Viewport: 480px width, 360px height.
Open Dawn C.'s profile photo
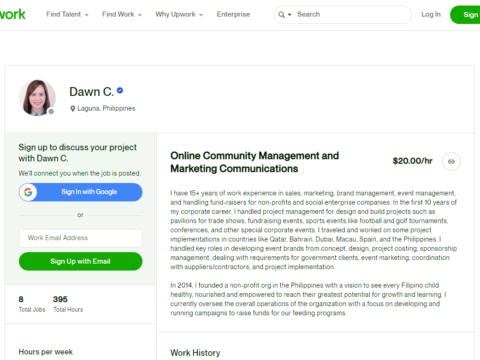tap(37, 98)
